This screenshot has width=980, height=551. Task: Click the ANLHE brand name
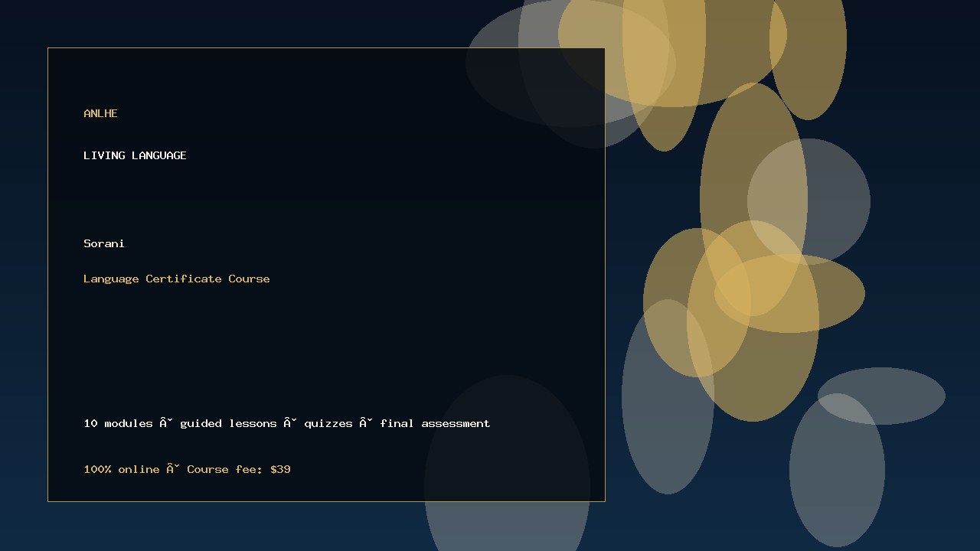pos(100,113)
